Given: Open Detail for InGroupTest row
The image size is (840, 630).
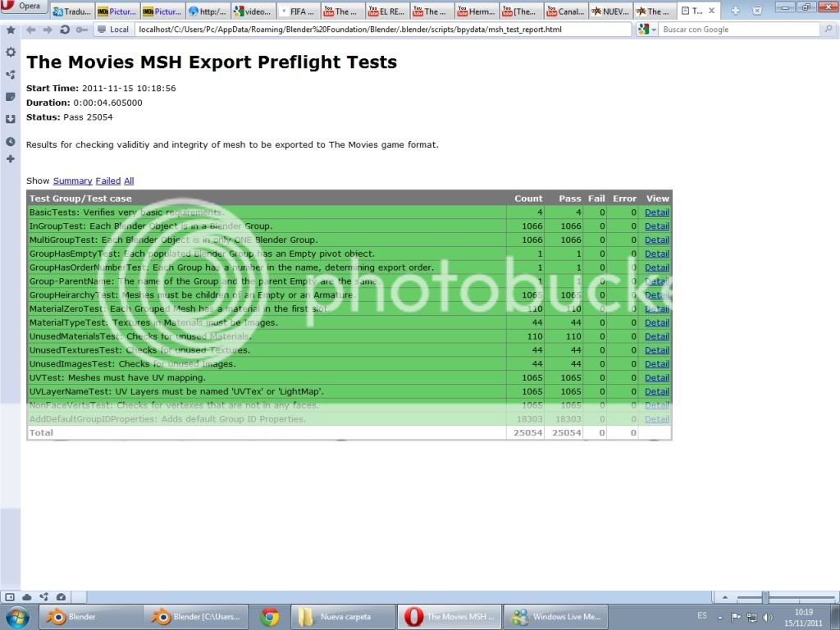Looking at the screenshot, I should click(x=657, y=226).
